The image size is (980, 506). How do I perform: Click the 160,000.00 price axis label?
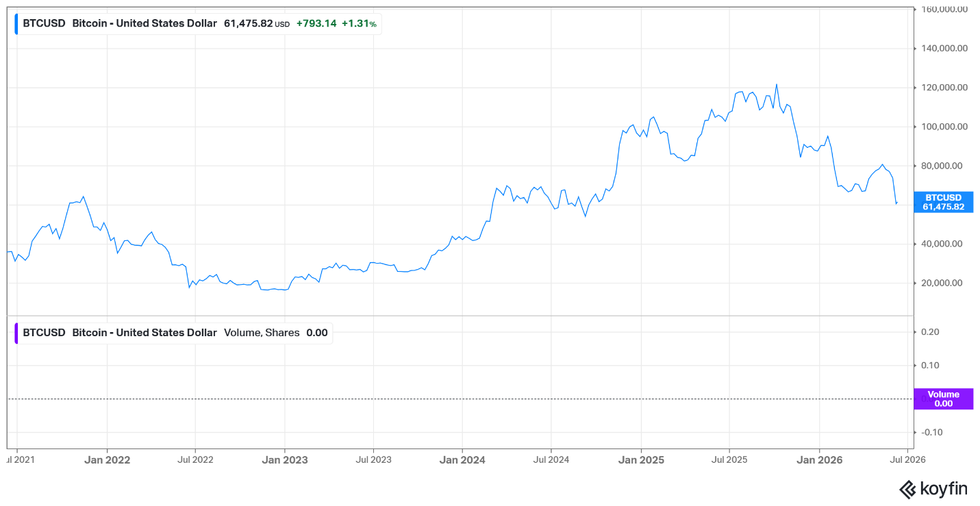click(x=944, y=10)
